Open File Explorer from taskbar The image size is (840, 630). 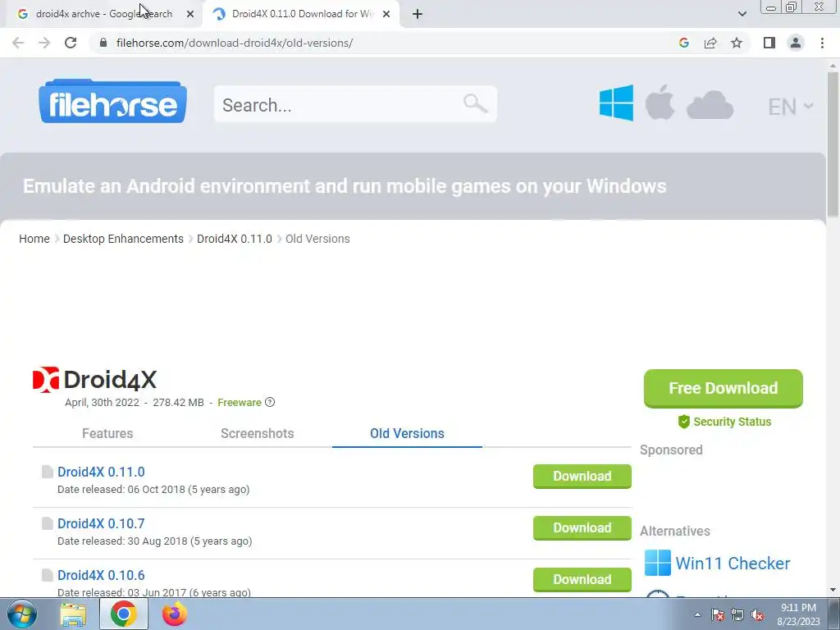[x=73, y=614]
